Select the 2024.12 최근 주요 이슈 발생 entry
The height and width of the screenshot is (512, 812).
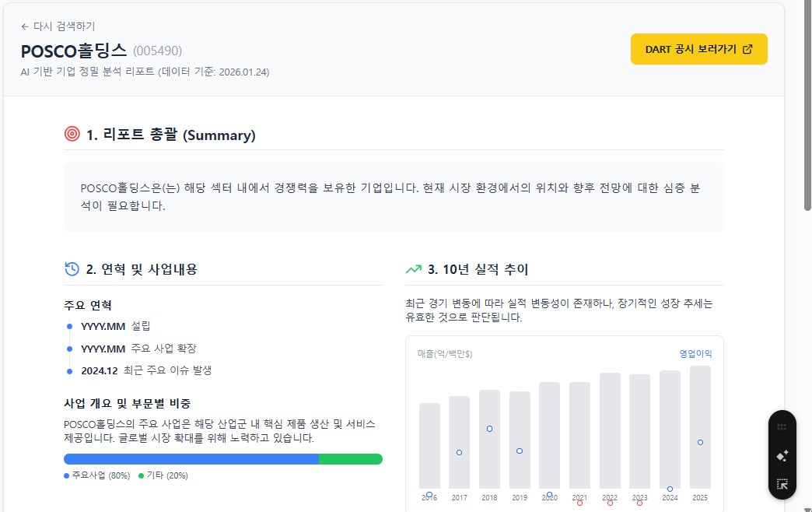146,370
